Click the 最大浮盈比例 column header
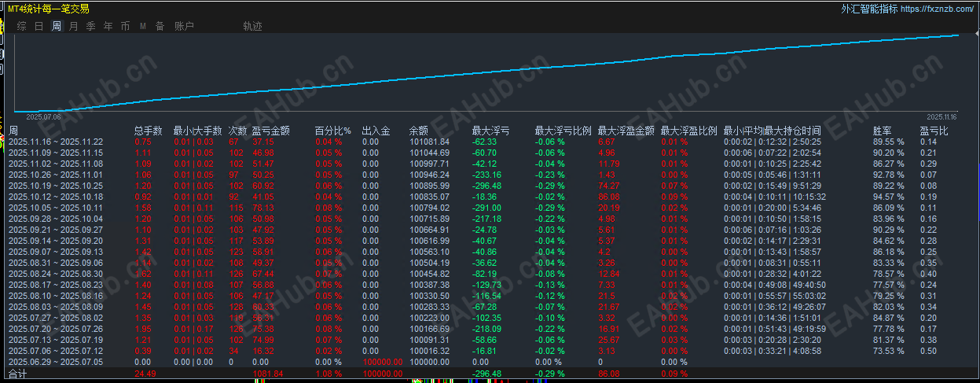Viewport: 980px width, 383px height. click(689, 131)
